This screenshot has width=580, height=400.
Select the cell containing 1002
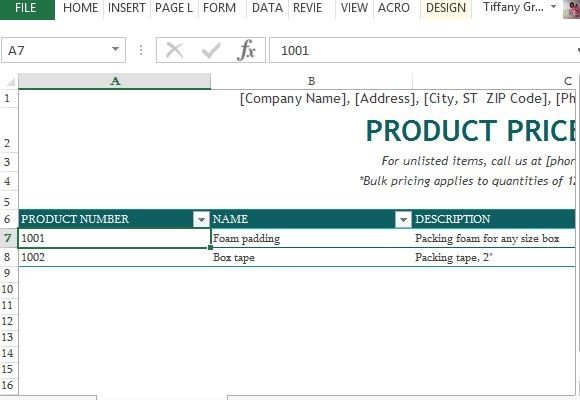pos(114,257)
